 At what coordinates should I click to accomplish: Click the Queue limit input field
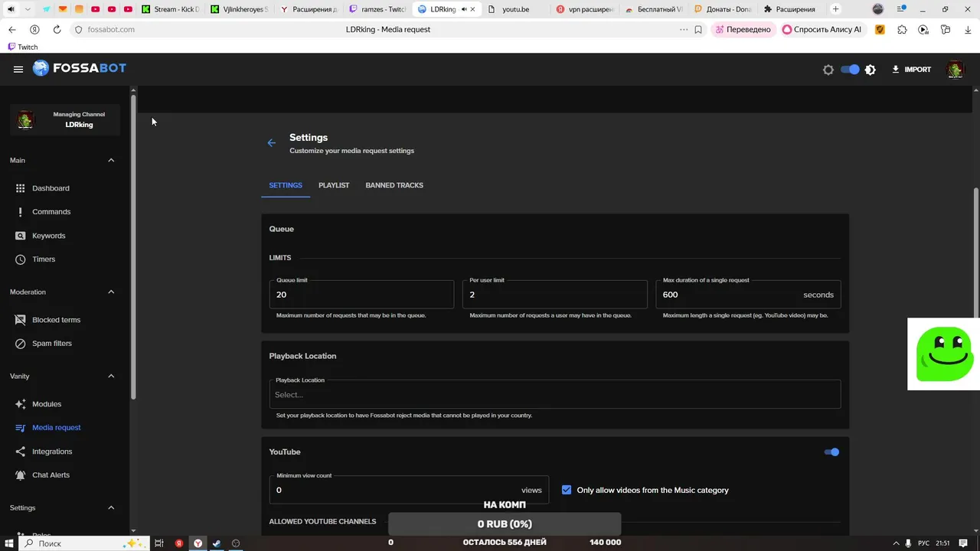(361, 295)
